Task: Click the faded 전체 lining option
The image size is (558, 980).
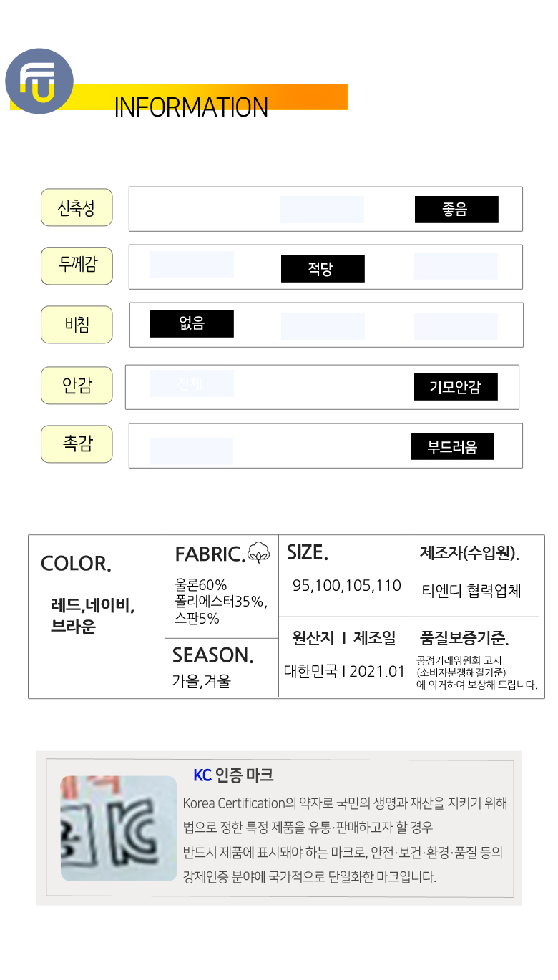Action: [191, 383]
